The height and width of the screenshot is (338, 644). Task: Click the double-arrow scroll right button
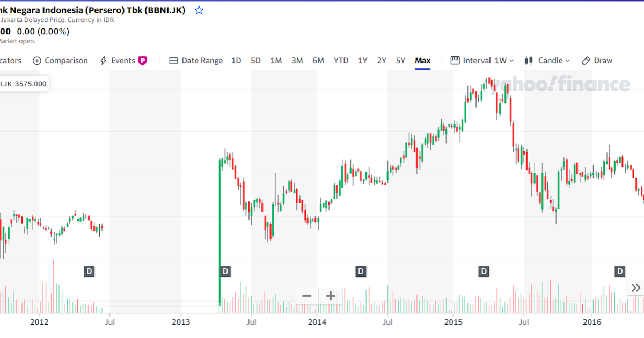pos(636,288)
